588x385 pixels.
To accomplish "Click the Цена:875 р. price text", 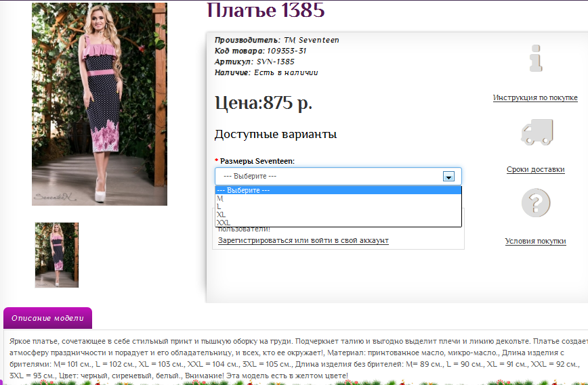I will (x=264, y=103).
